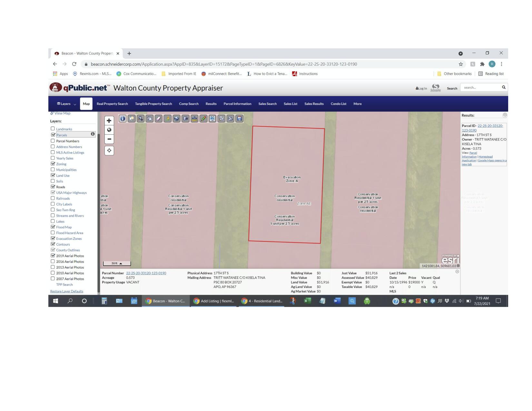
Task: Open the More menu in navbar
Action: (357, 104)
